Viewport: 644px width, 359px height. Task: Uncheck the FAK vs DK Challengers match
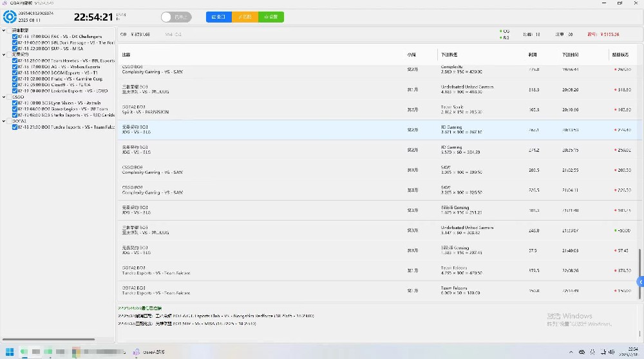coord(15,37)
